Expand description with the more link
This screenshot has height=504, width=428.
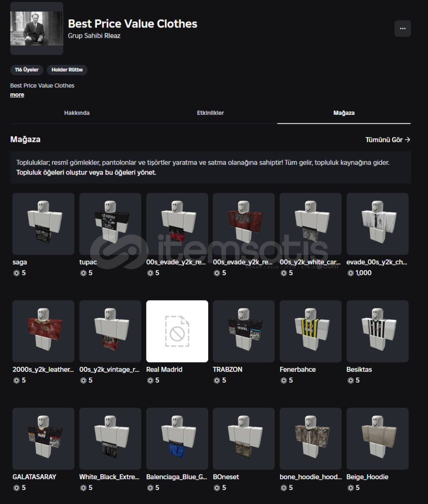click(x=17, y=95)
